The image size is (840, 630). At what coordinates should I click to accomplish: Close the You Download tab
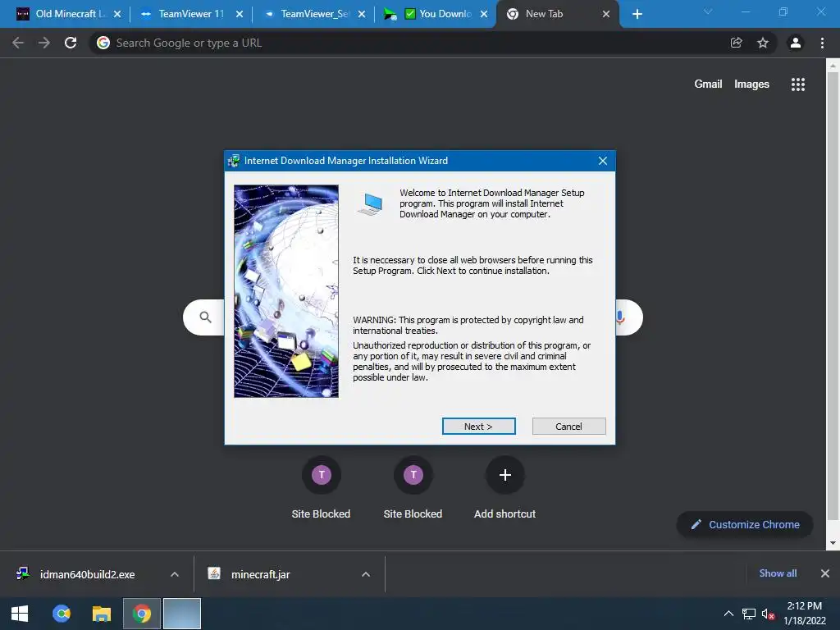[x=484, y=14]
